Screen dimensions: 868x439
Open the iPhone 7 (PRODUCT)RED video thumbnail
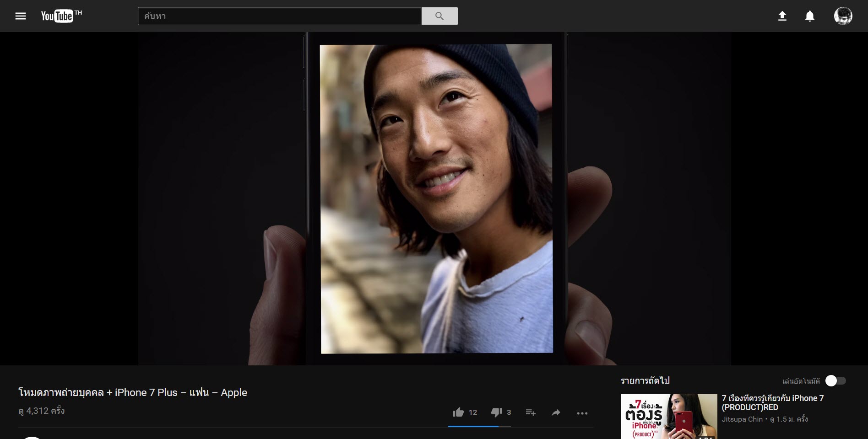click(x=669, y=416)
